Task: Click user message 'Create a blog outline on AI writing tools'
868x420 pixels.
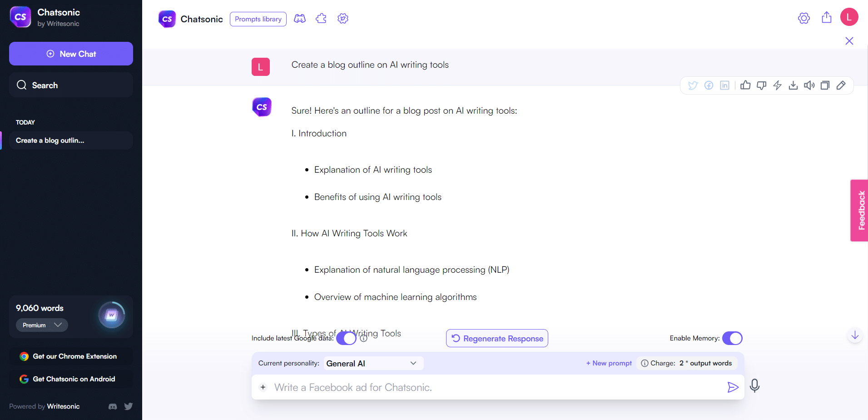Action: coord(370,65)
